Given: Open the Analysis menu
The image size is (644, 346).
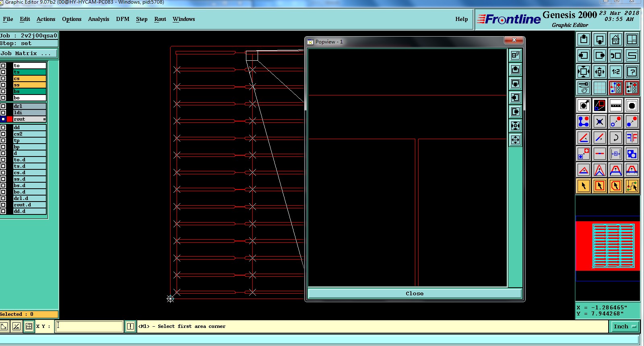Looking at the screenshot, I should click(x=99, y=19).
